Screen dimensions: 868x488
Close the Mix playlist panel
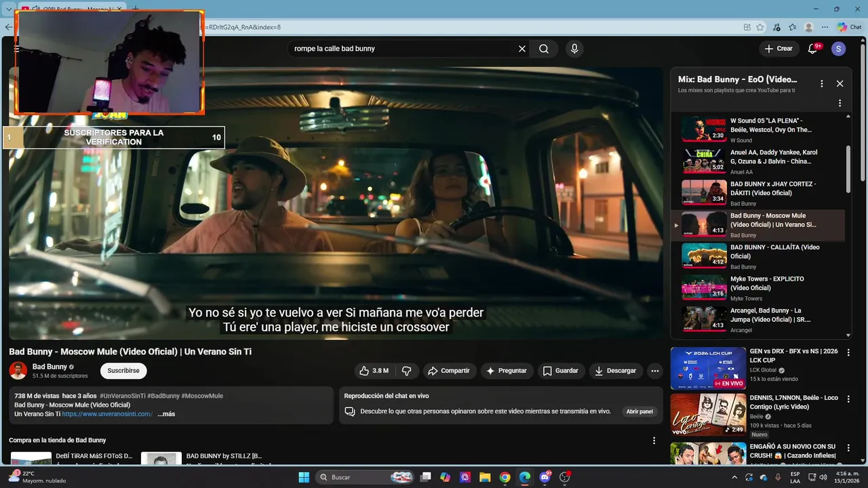pos(840,83)
